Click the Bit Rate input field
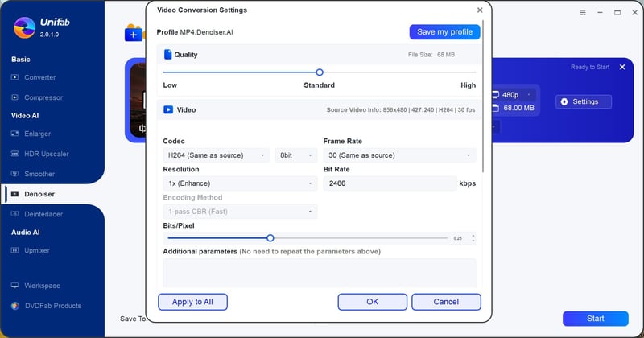The width and height of the screenshot is (644, 338). tap(390, 183)
